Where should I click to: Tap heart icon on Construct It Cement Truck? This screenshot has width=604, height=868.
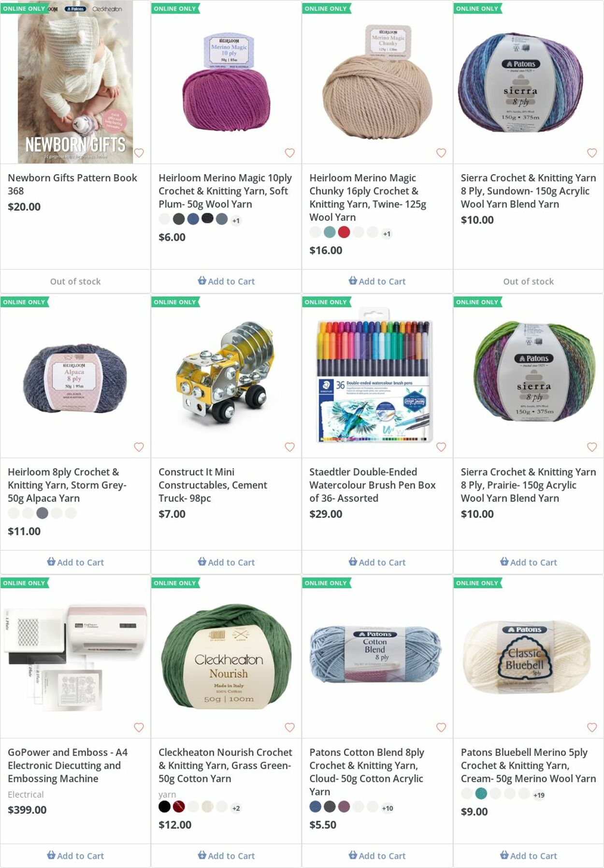(289, 447)
